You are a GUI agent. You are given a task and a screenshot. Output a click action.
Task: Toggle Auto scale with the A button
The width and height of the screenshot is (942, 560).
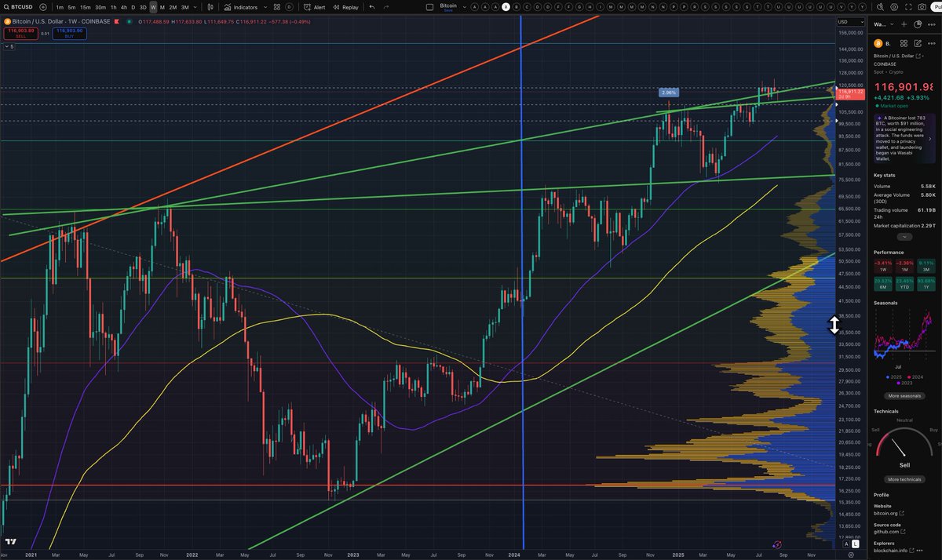[x=846, y=544]
